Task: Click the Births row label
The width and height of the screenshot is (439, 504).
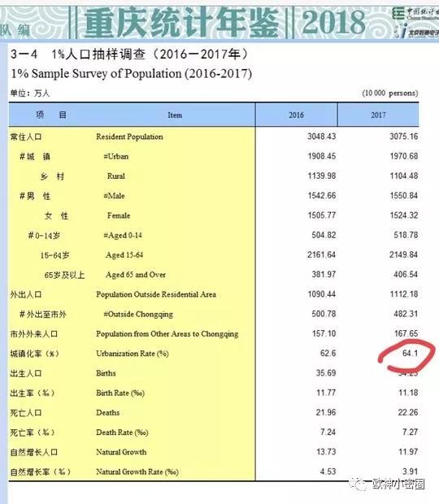Action: pos(106,373)
